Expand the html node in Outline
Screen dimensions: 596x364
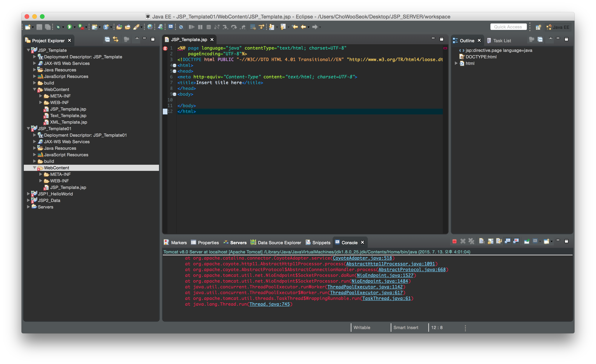pos(456,63)
